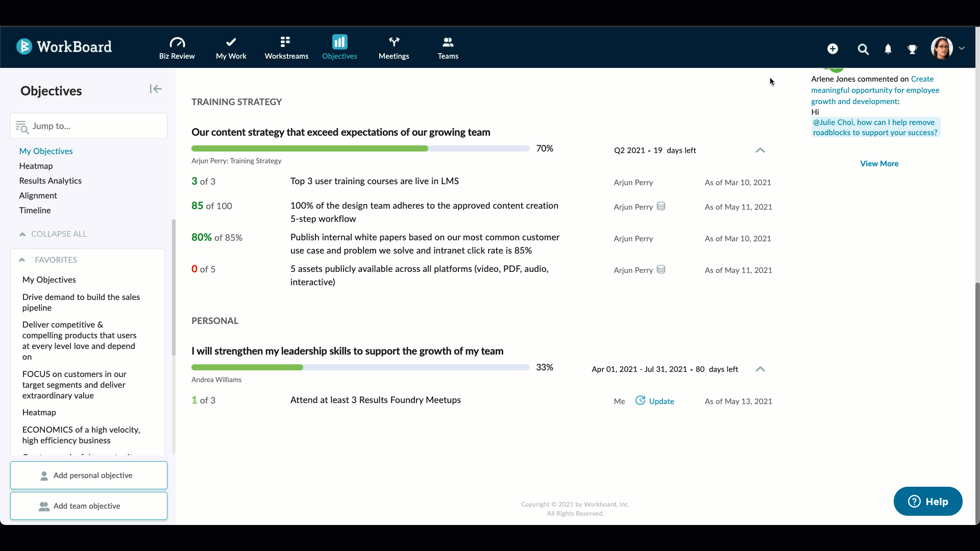Click @Julie Choi comment mention
Image resolution: width=980 pixels, height=551 pixels.
pos(875,128)
